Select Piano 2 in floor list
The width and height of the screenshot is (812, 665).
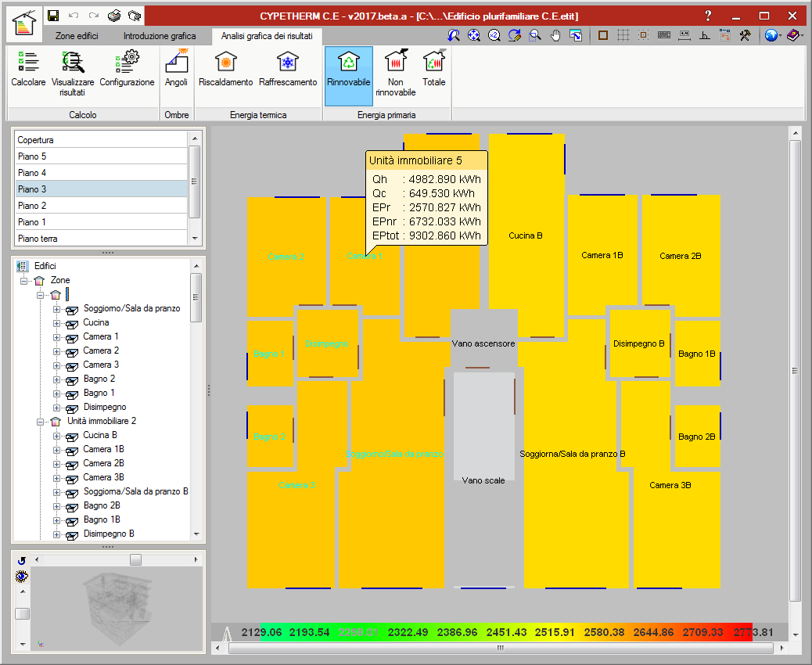(101, 206)
